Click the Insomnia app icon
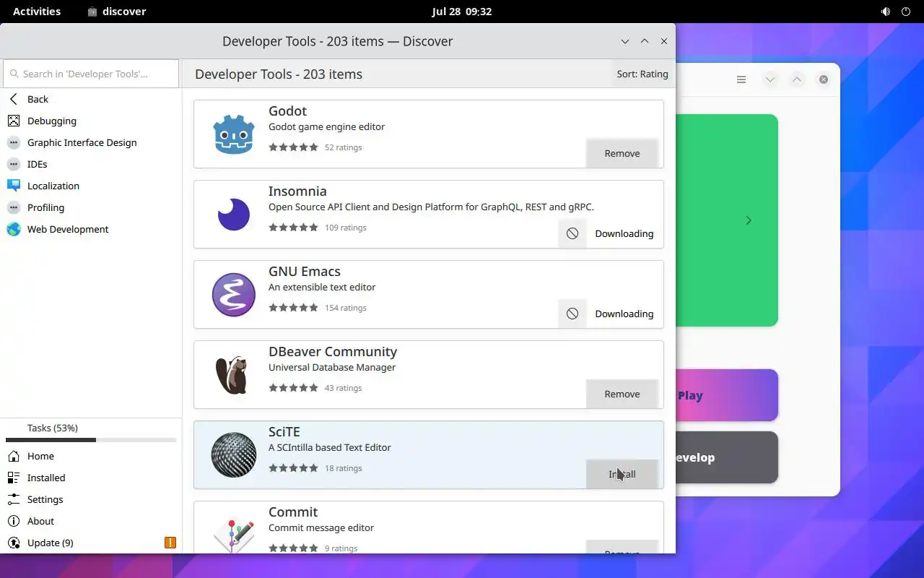Viewport: 924px width, 578px height. tap(234, 215)
